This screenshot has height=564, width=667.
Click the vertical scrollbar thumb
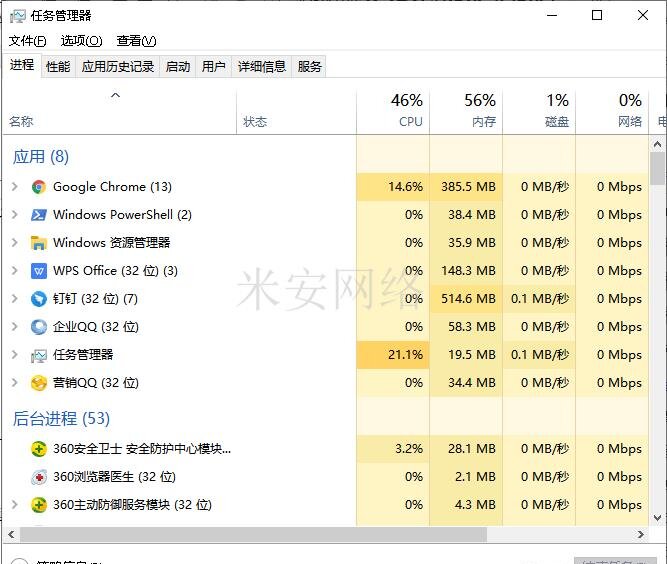(x=658, y=168)
